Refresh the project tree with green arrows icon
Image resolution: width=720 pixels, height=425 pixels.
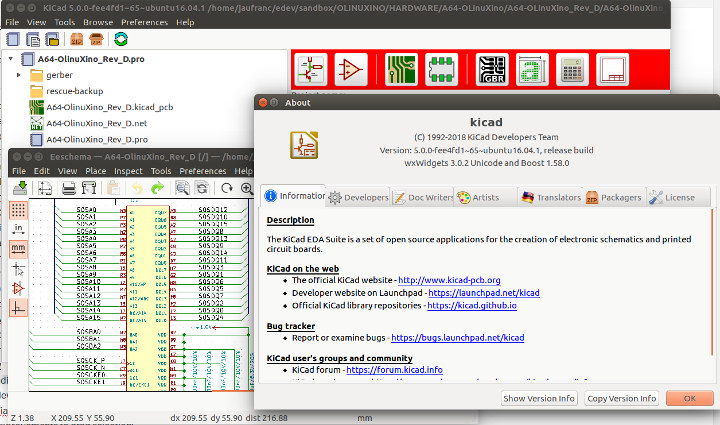(x=121, y=39)
